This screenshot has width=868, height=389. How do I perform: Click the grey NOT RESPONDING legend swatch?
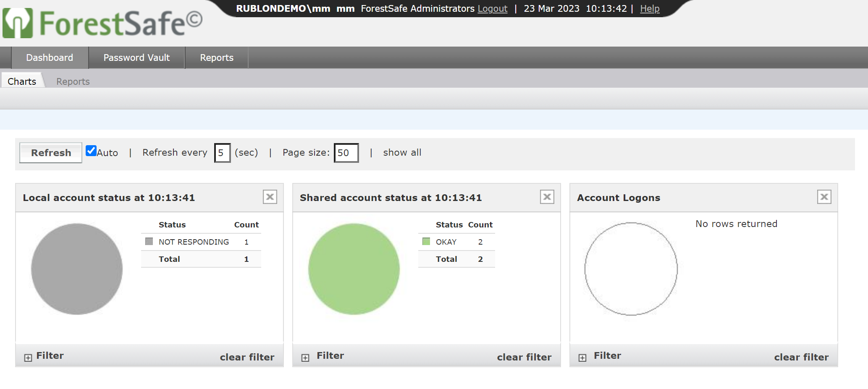coord(149,241)
